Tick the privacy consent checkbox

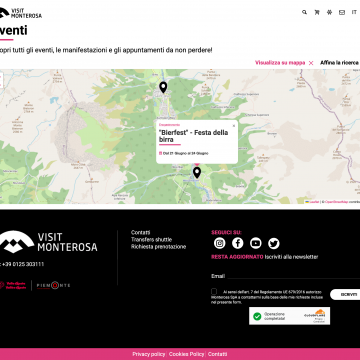[x=214, y=292]
